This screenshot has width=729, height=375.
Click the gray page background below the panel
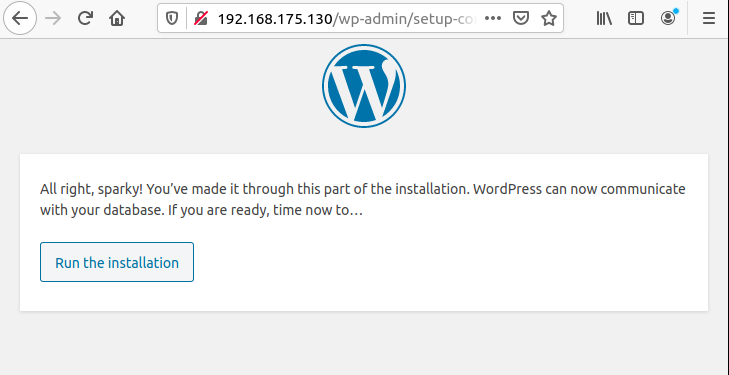click(364, 344)
